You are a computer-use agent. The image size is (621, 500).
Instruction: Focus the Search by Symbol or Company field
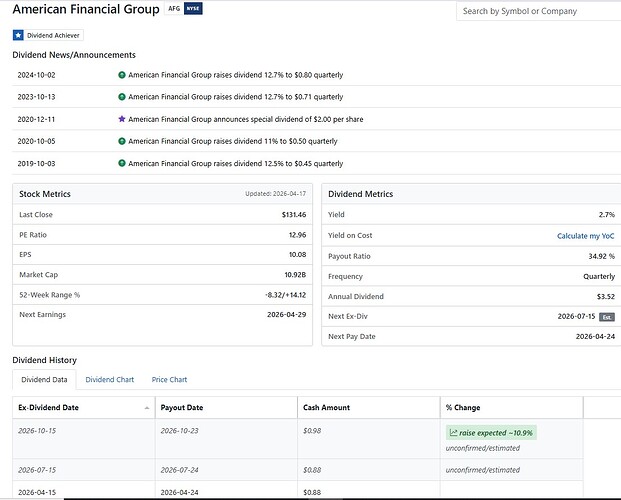(x=539, y=11)
